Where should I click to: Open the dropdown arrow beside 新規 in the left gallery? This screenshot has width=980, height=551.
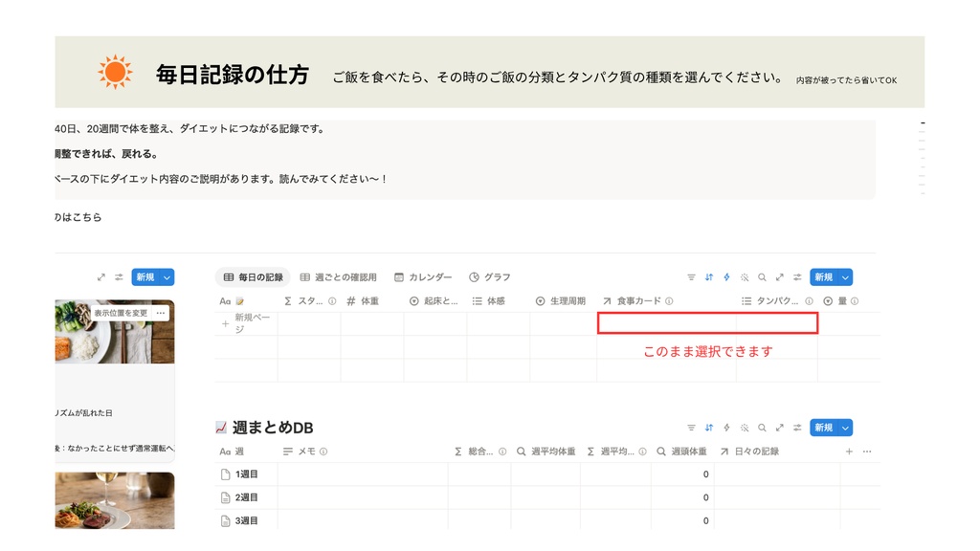[x=167, y=277]
